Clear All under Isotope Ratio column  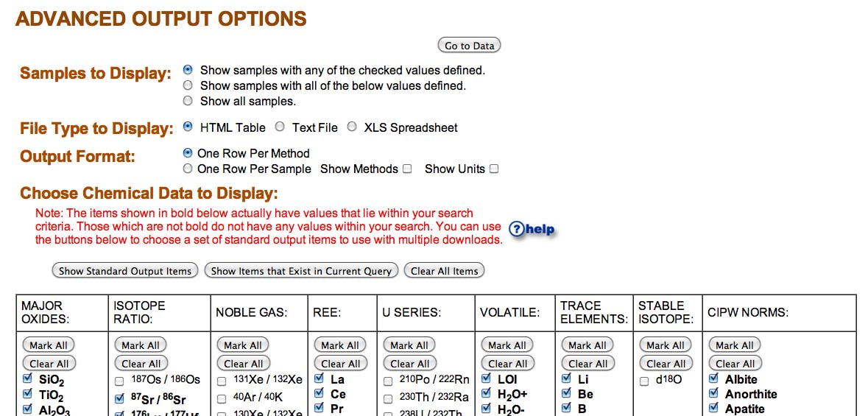click(141, 364)
